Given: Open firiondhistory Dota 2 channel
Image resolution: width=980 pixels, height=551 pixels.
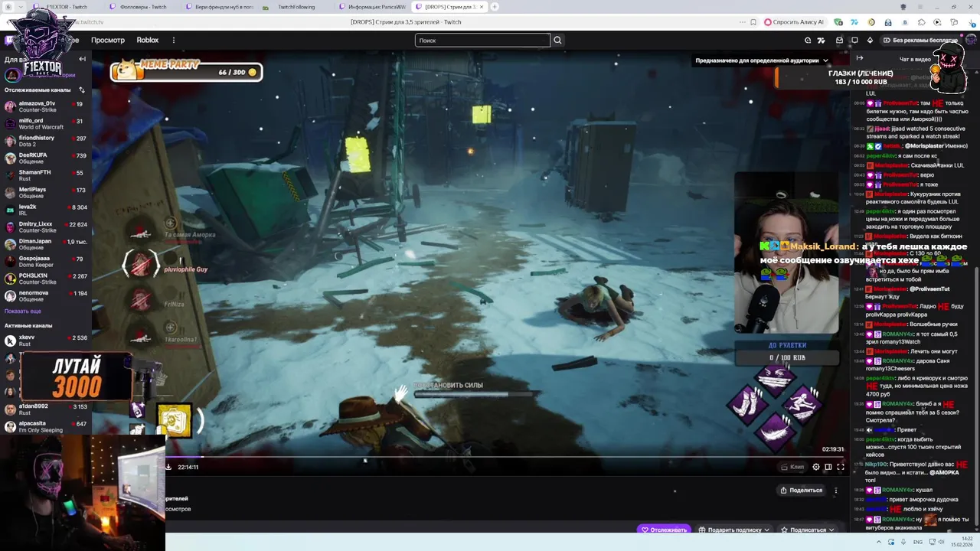Looking at the screenshot, I should [x=46, y=141].
